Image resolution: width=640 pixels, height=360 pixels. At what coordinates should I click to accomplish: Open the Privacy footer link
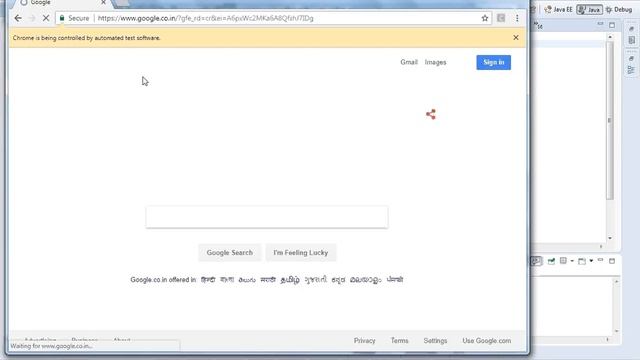364,340
